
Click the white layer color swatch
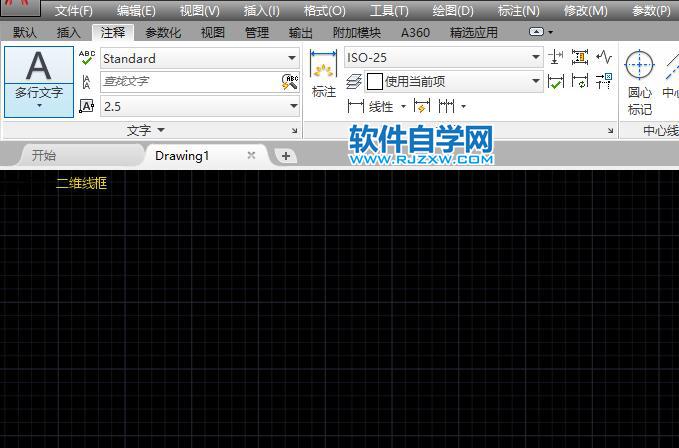tap(375, 81)
